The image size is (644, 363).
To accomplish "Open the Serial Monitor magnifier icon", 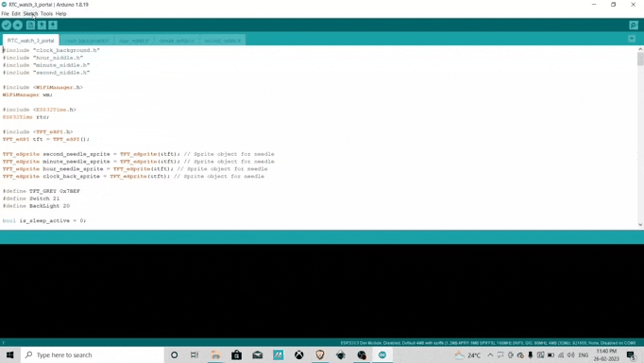I will 634,26.
